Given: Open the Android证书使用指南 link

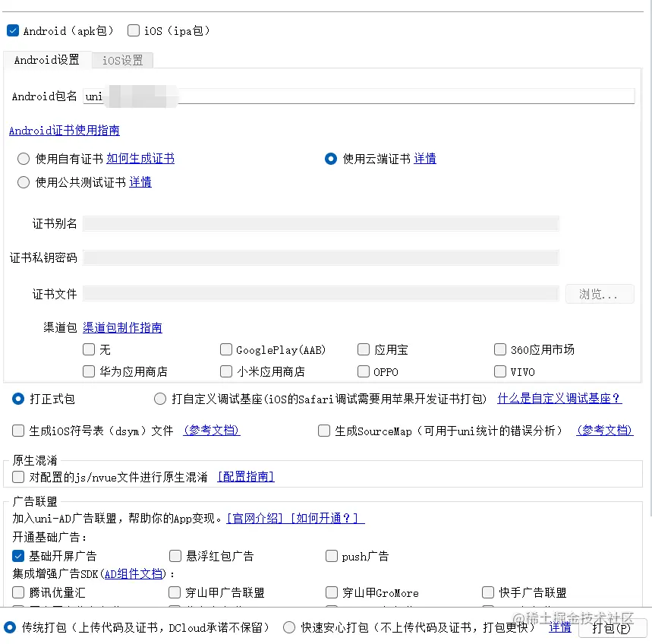Looking at the screenshot, I should 65,130.
